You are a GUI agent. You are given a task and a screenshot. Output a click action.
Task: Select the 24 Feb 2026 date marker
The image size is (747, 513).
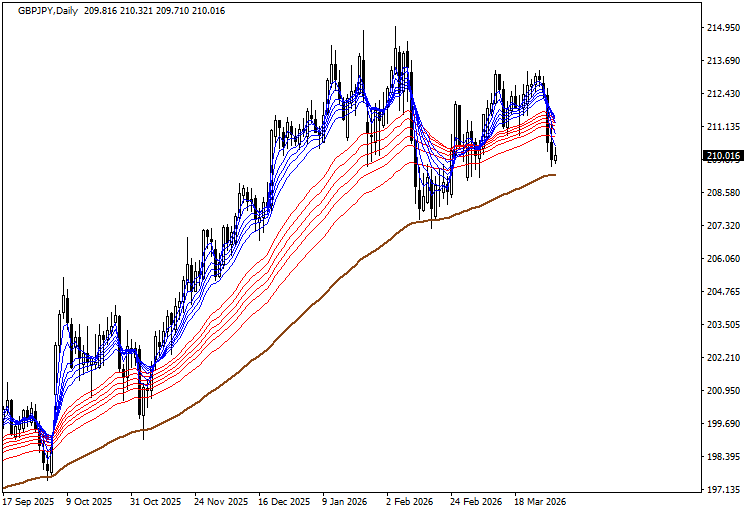tap(476, 502)
